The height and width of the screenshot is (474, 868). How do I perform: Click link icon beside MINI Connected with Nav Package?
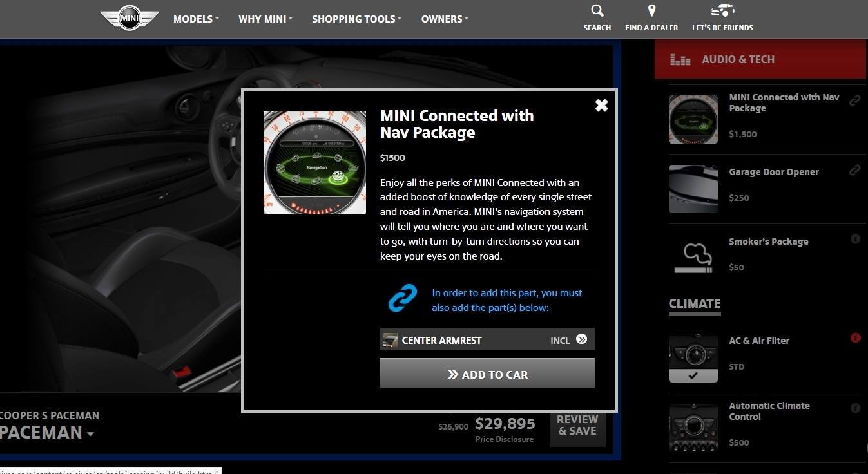point(855,100)
